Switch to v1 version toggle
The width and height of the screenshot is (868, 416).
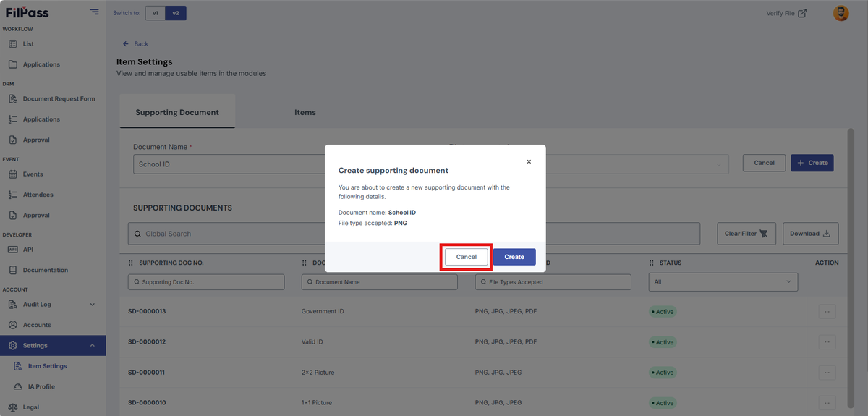[x=156, y=13]
